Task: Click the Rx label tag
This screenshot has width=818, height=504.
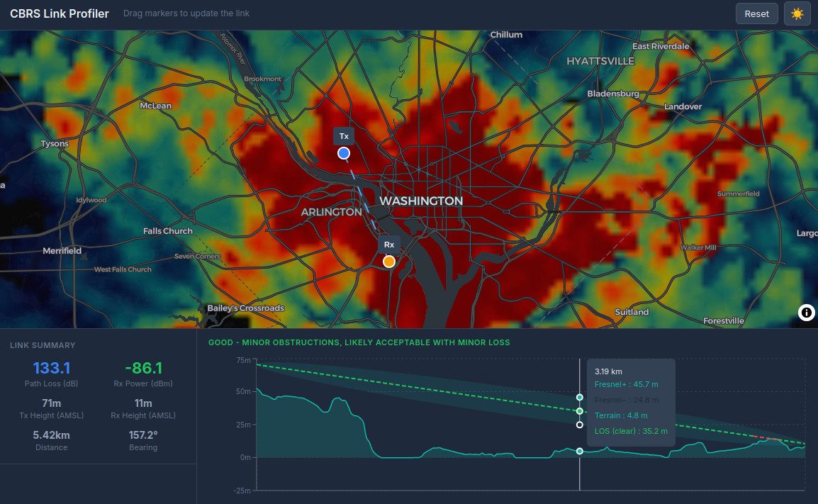Action: click(388, 245)
